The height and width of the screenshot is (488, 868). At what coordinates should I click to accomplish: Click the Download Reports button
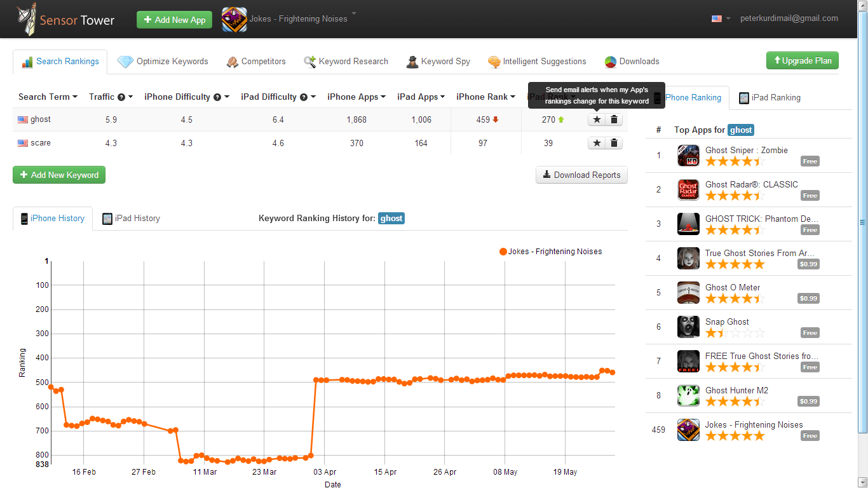581,175
